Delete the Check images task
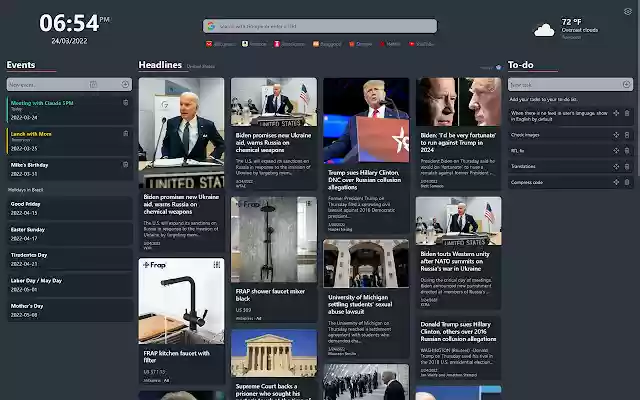Viewport: 640px width, 400px height. click(627, 135)
